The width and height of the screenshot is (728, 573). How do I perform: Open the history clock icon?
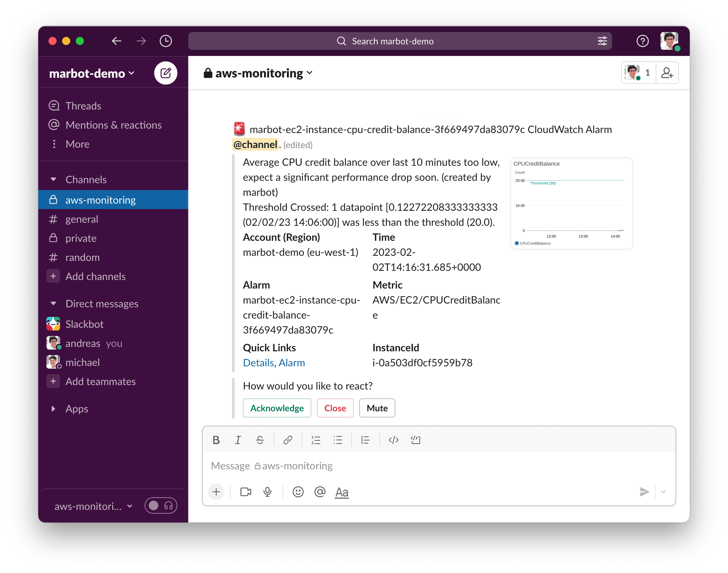click(166, 41)
